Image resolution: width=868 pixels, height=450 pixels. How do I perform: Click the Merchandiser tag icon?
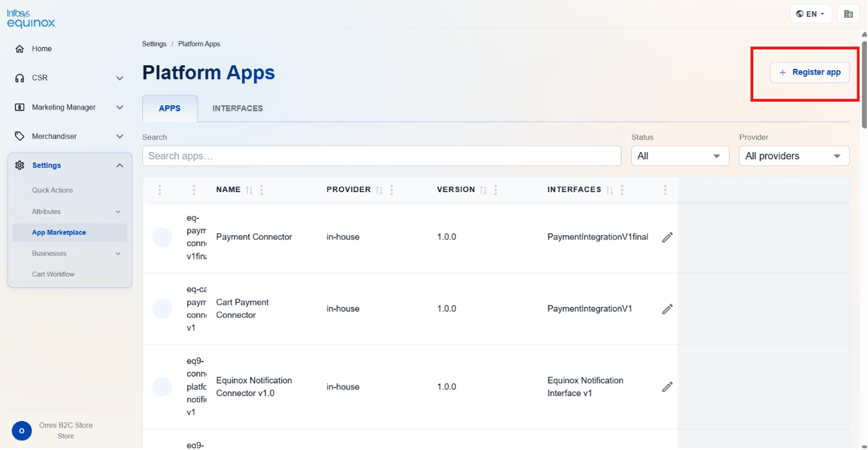[19, 136]
